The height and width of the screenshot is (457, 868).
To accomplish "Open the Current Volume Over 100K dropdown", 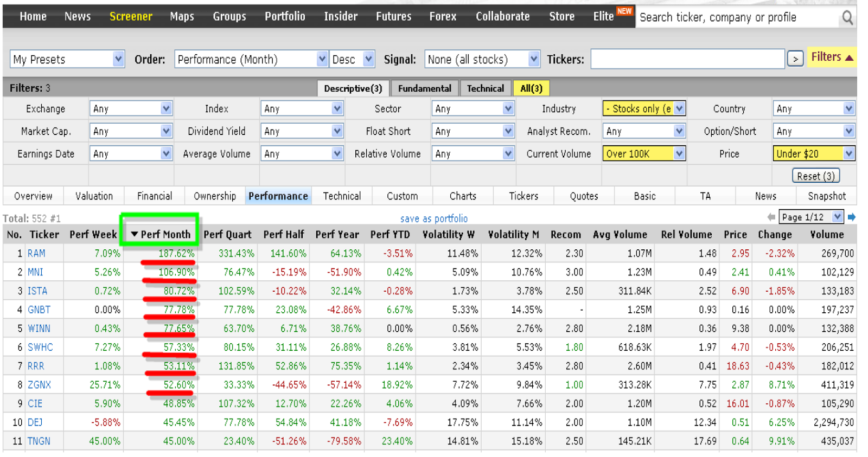I will (x=644, y=154).
